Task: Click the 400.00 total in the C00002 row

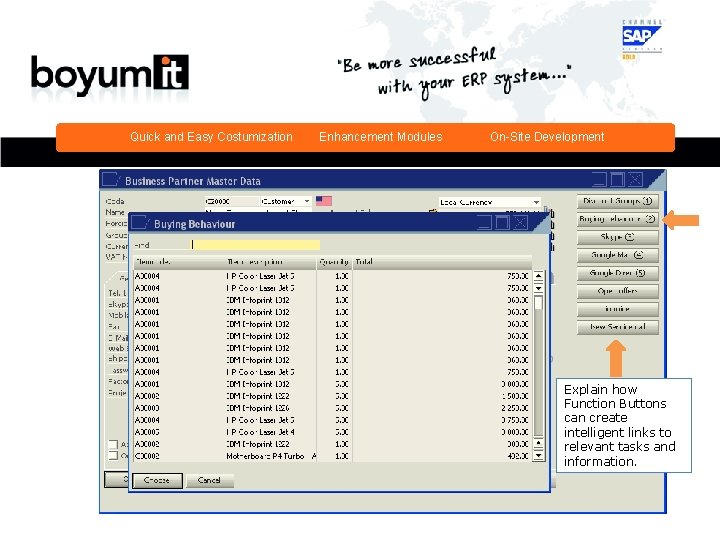Action: [518, 456]
